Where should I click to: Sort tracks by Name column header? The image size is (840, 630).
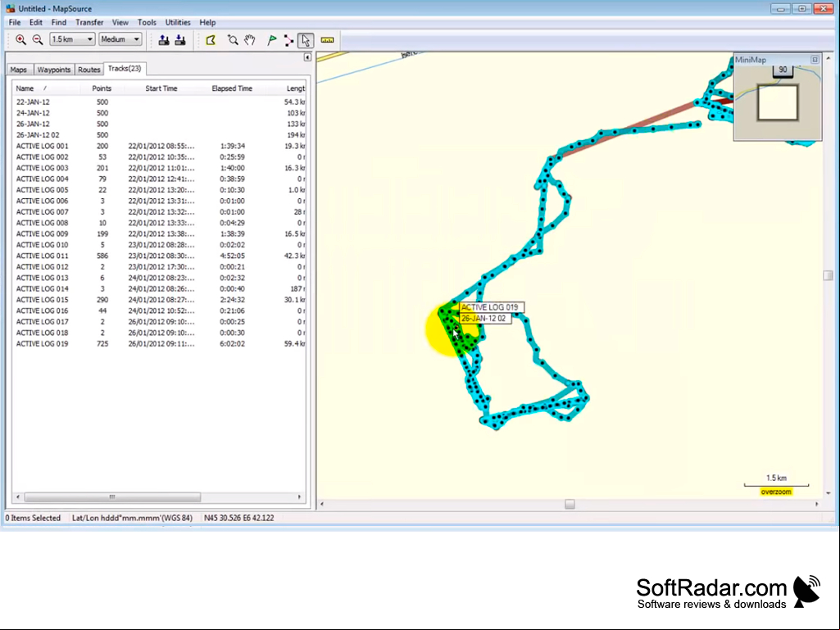(46, 88)
